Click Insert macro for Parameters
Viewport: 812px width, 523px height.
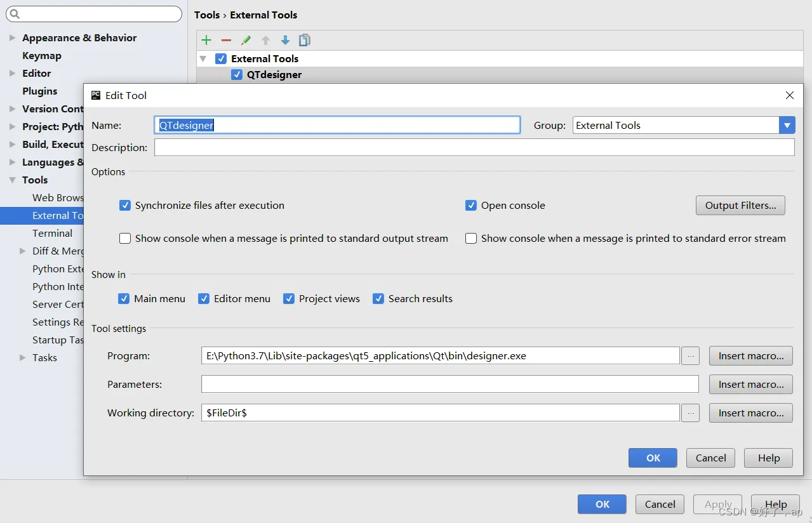pos(750,385)
